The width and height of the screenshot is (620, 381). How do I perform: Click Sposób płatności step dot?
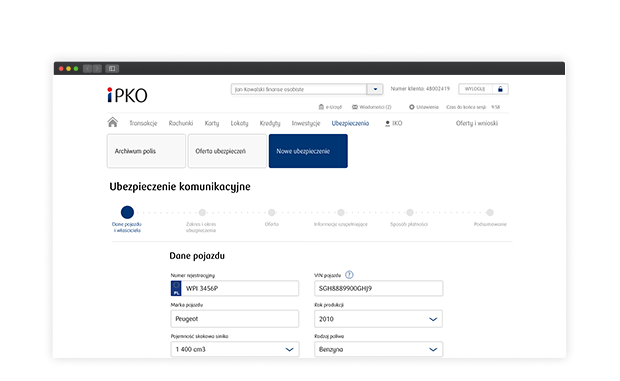410,213
